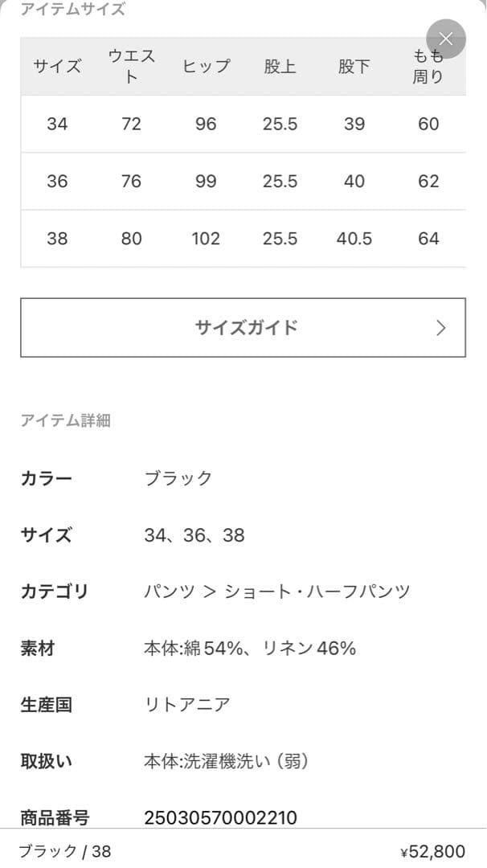Select size 38 row in the size table

[57, 239]
